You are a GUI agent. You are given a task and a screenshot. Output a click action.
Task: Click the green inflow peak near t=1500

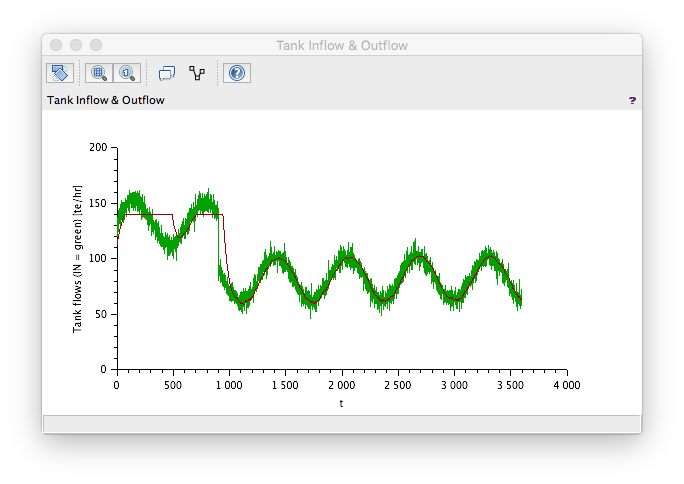[276, 254]
